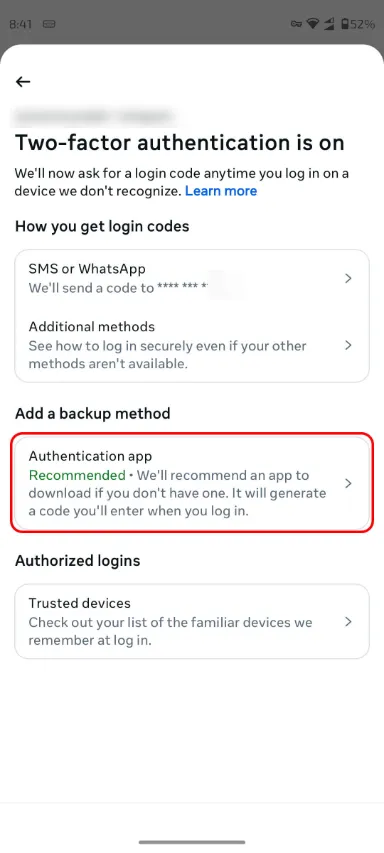Tap the Wi-Fi status bar icon
The width and height of the screenshot is (384, 853).
312,24
